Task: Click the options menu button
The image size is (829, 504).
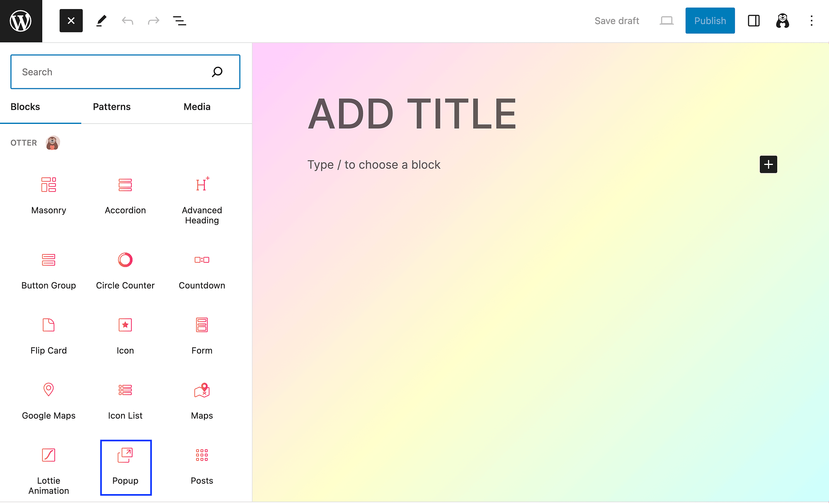Action: point(811,21)
